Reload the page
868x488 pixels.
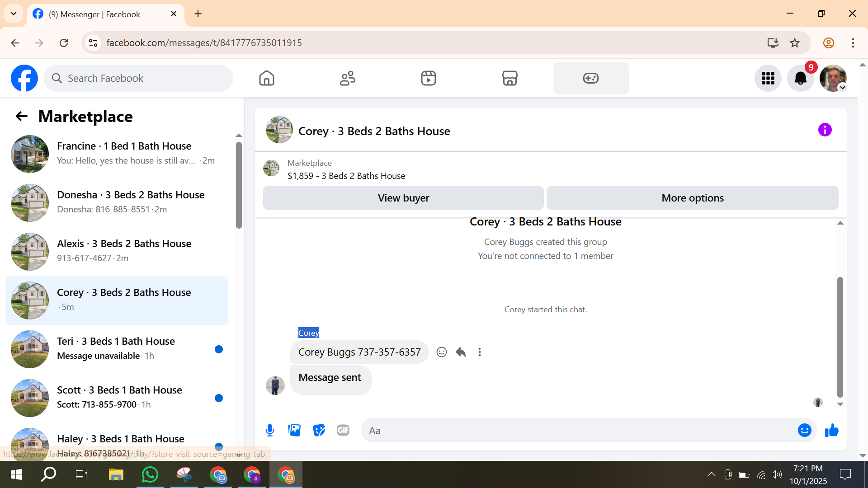(64, 43)
